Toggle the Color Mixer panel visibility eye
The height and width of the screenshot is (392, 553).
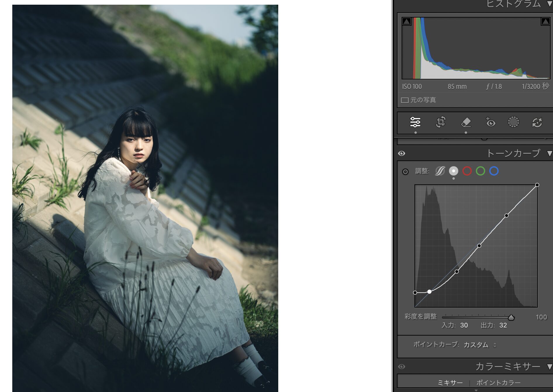pyautogui.click(x=402, y=367)
